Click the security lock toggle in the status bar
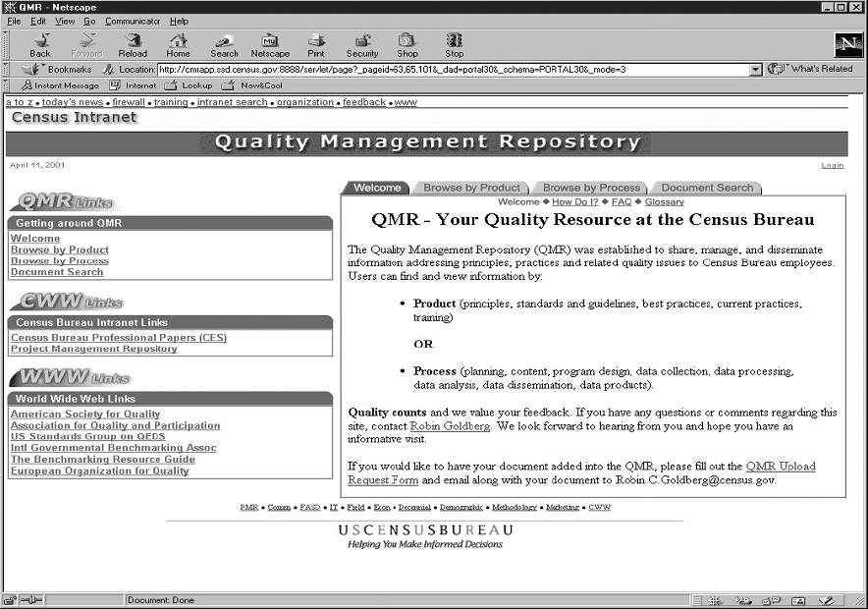 (10, 600)
